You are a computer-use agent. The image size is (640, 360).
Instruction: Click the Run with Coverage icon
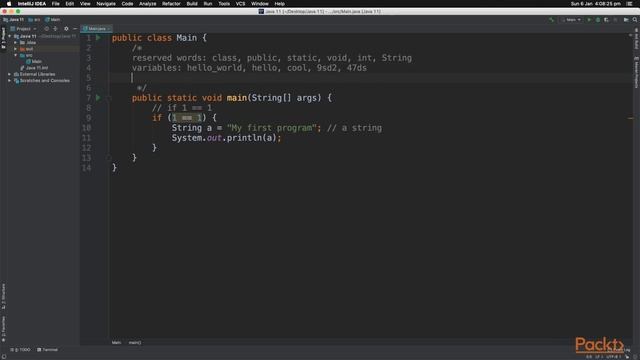607,20
